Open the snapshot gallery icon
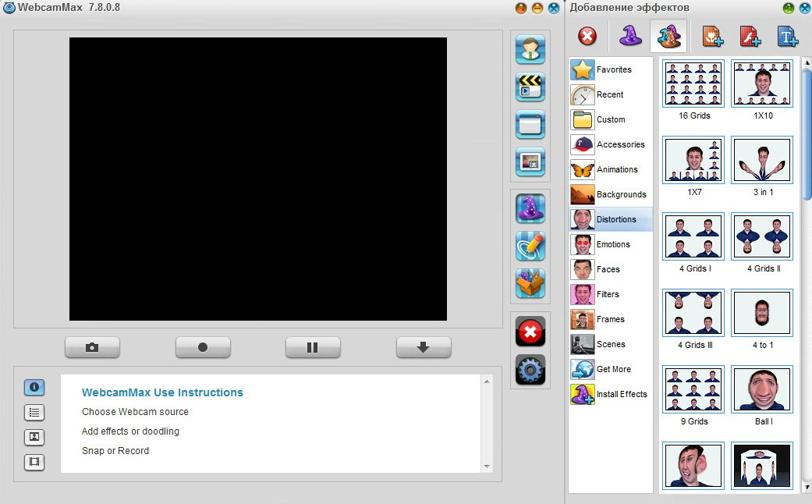812x504 pixels. [x=34, y=437]
